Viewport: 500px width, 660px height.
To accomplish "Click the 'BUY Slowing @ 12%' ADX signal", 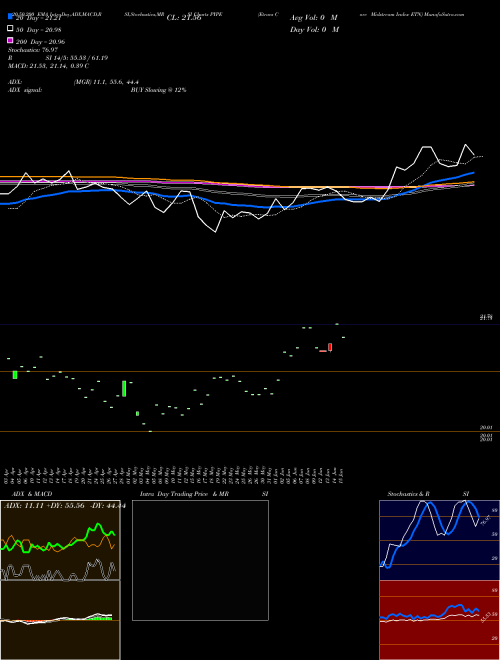I will pos(158,90).
